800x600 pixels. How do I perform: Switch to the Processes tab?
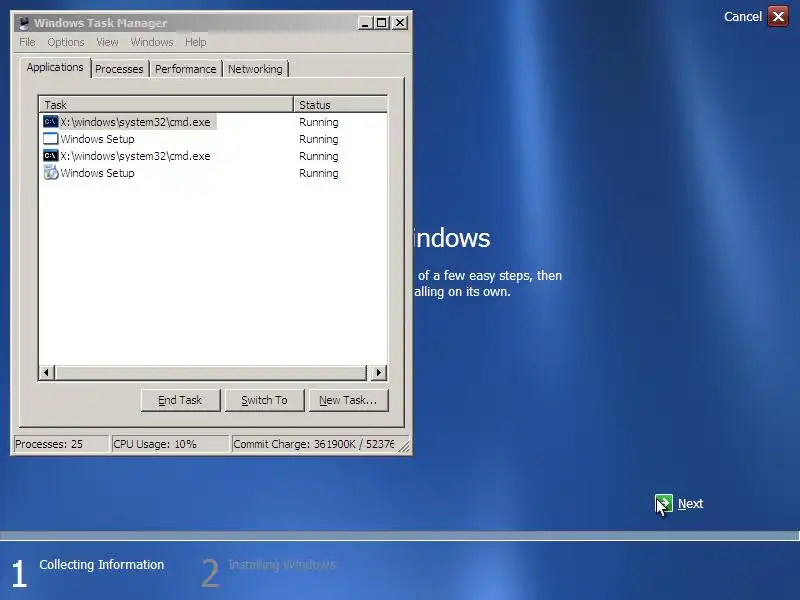click(119, 69)
